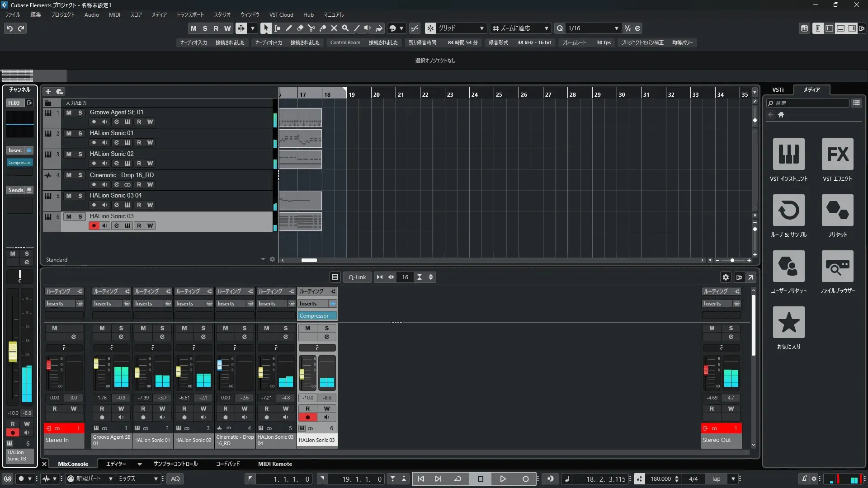Open the トランスポート menu
The width and height of the screenshot is (868, 488).
click(190, 15)
